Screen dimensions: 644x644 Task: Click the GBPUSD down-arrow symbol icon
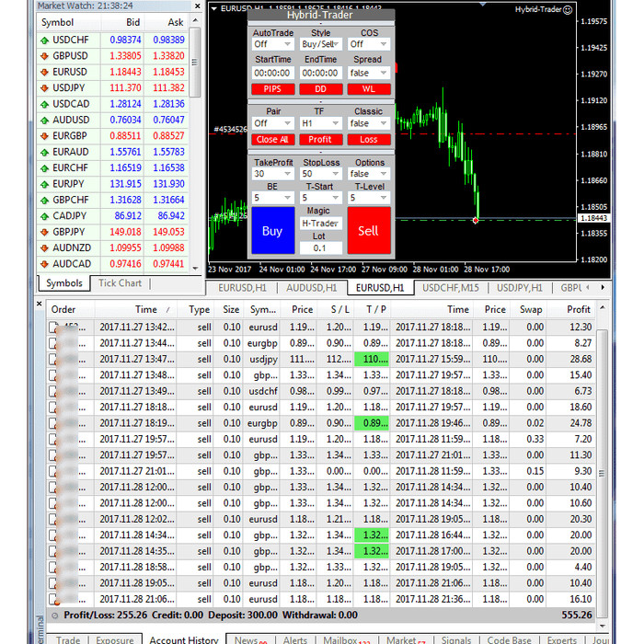[44, 55]
